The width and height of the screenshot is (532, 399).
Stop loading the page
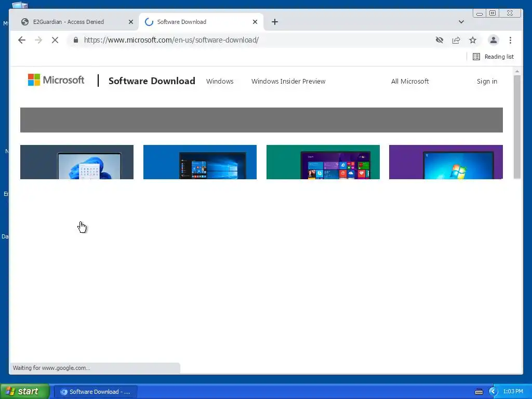(55, 40)
